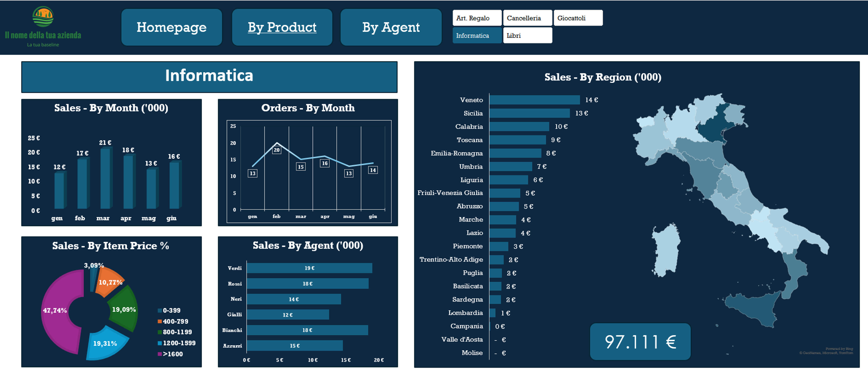Click the 97.111 € total card

pyautogui.click(x=640, y=341)
